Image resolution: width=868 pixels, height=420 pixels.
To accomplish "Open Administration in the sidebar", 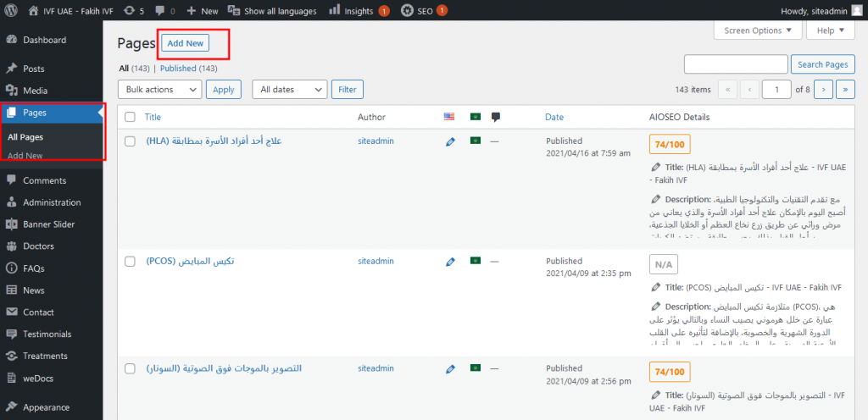I will click(x=52, y=202).
